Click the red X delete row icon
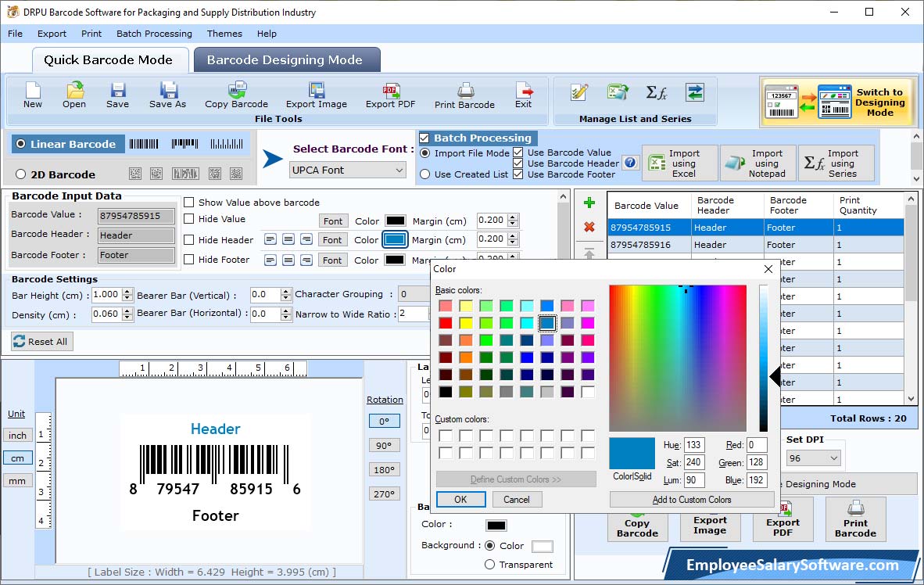The image size is (924, 585). [x=589, y=227]
